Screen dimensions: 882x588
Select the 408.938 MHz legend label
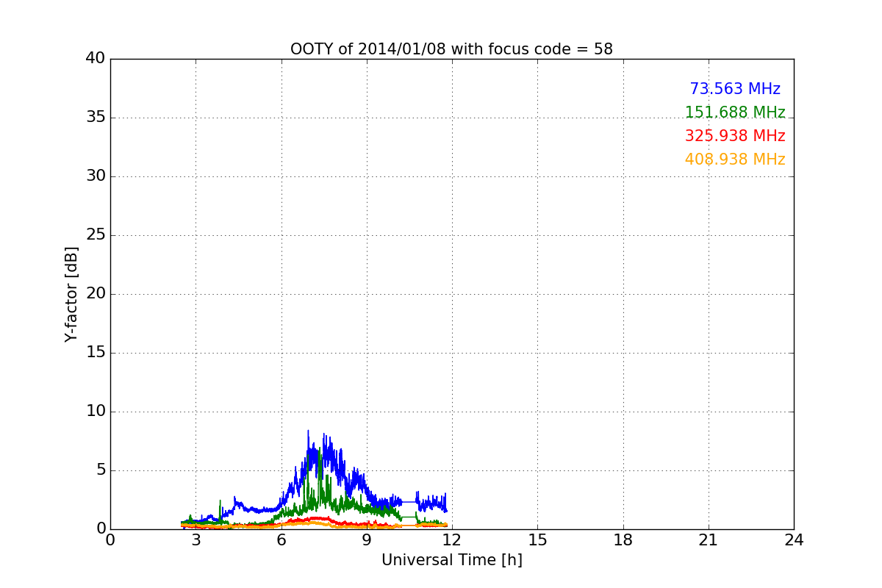coord(735,159)
